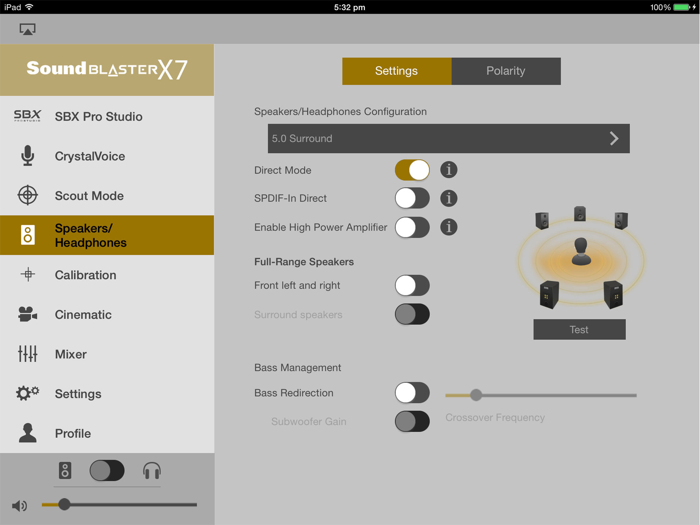Viewport: 700px width, 525px height.
Task: Click the Calibration target icon
Action: pyautogui.click(x=28, y=274)
